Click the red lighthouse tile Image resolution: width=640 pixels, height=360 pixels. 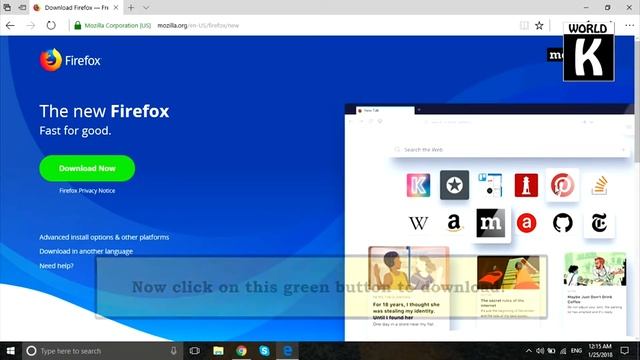coord(526,185)
